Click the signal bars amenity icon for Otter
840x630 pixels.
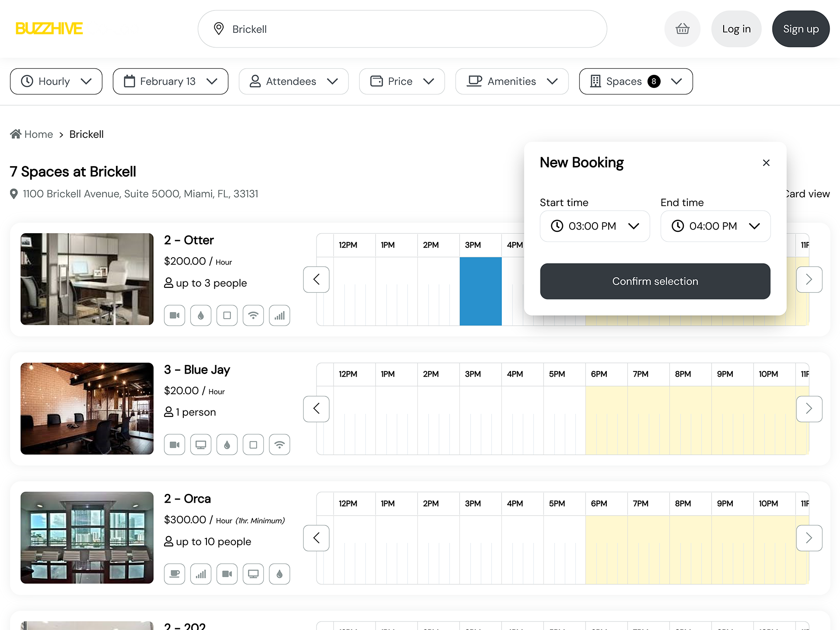[280, 315]
